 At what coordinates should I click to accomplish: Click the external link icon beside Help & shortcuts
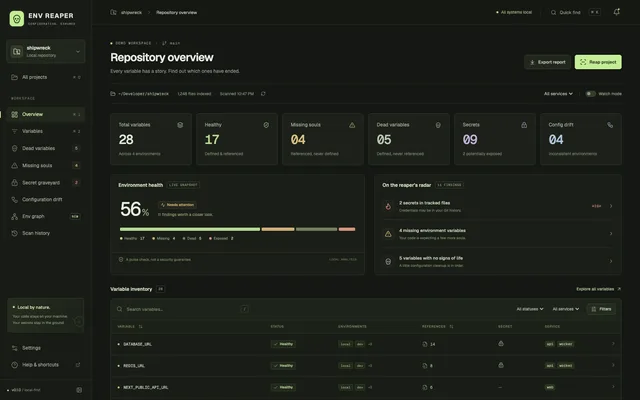pos(78,365)
